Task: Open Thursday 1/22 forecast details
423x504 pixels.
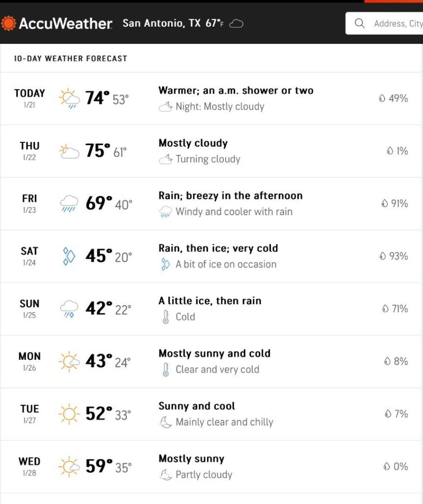Action: click(30, 151)
